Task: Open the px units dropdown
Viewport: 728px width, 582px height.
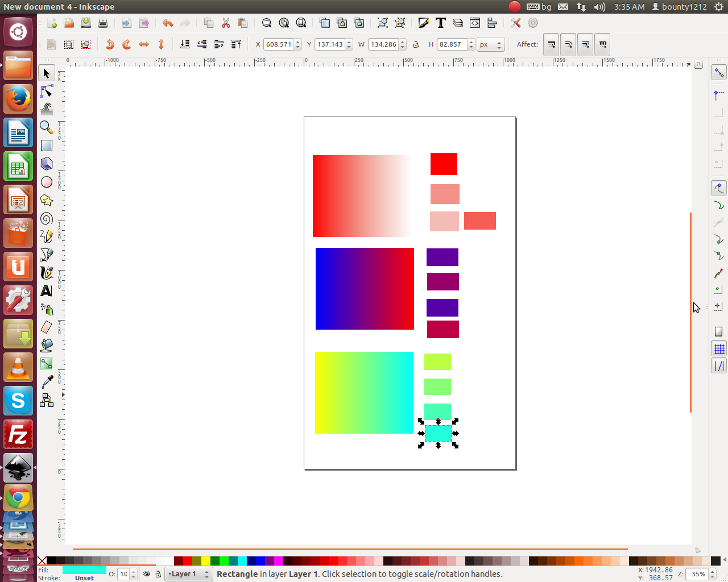Action: tap(491, 44)
